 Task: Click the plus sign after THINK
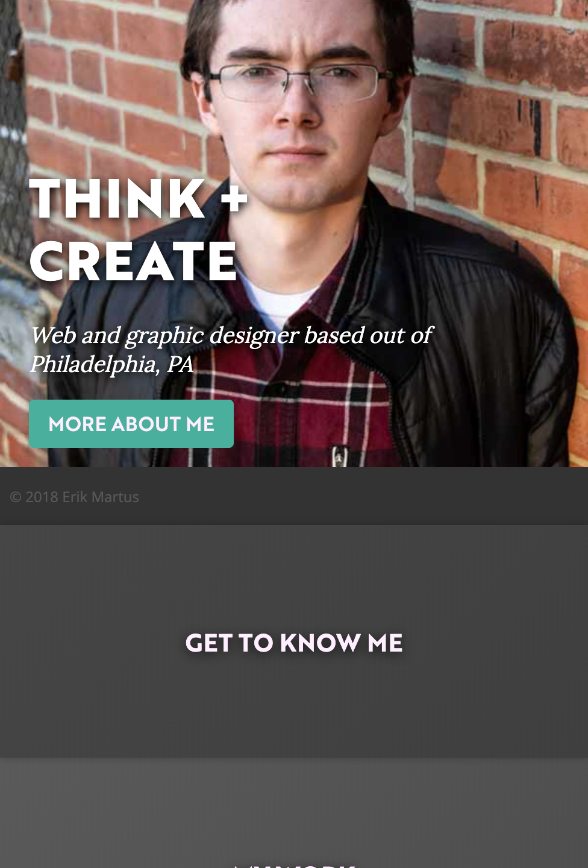tap(234, 198)
